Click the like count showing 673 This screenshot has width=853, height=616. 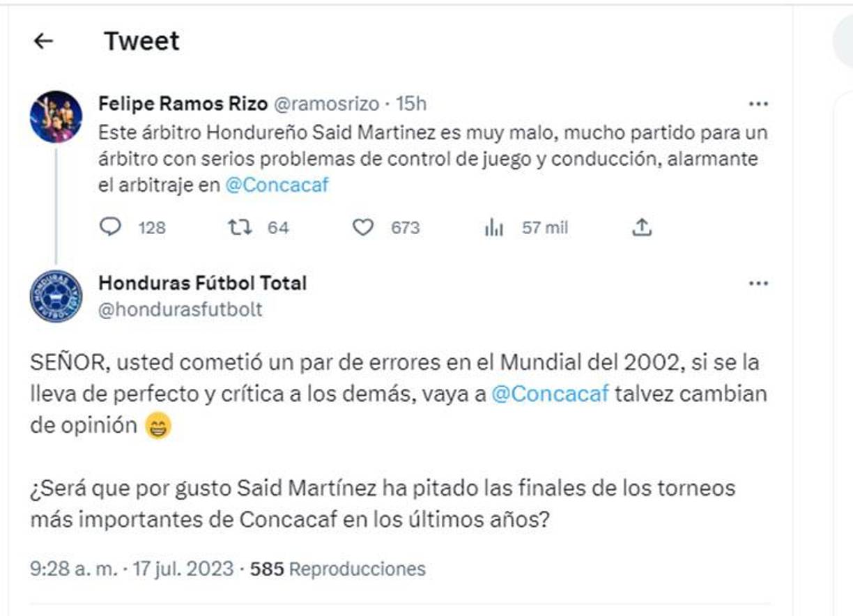pyautogui.click(x=404, y=226)
